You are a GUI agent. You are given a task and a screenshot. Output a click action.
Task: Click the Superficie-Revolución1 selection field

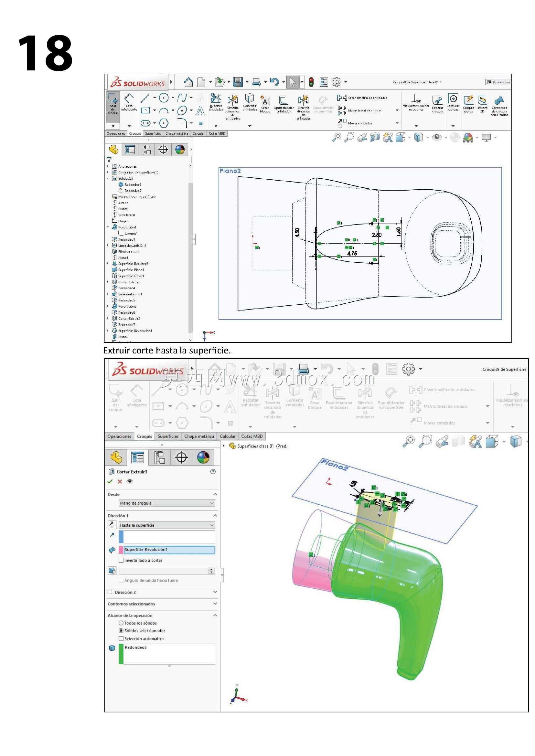pos(169,550)
